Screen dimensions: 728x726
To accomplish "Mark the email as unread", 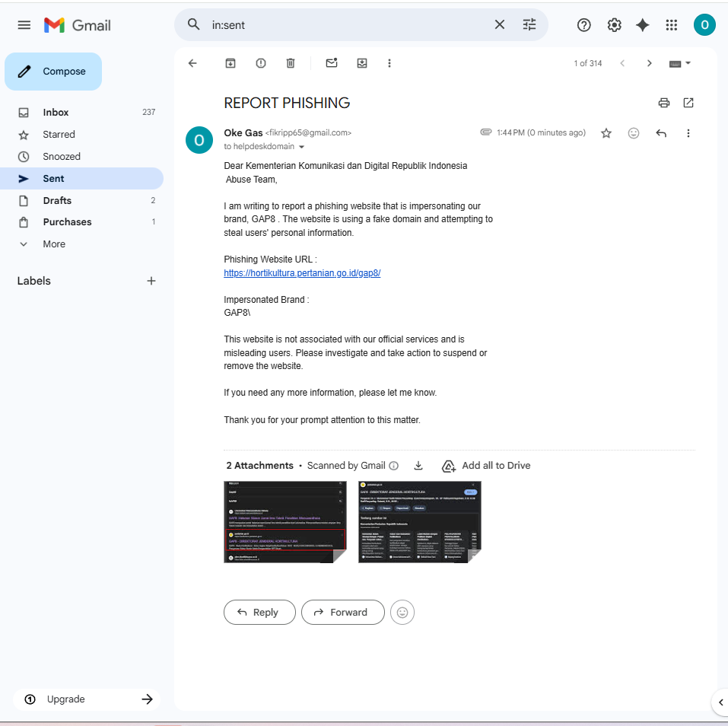I will point(332,63).
